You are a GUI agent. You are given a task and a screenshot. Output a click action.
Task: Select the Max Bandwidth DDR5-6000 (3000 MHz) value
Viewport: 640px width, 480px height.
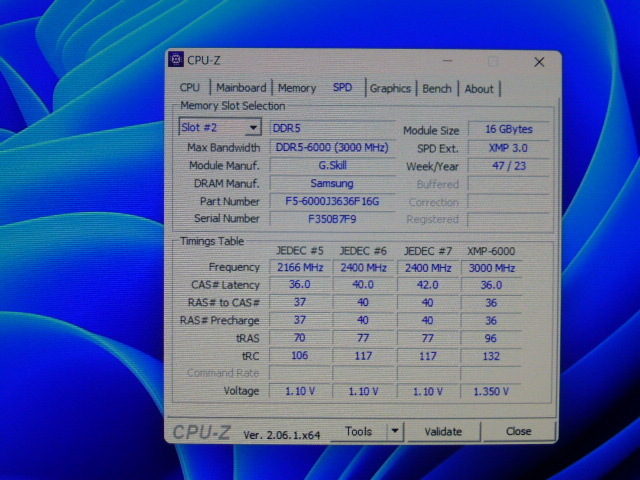(x=332, y=147)
